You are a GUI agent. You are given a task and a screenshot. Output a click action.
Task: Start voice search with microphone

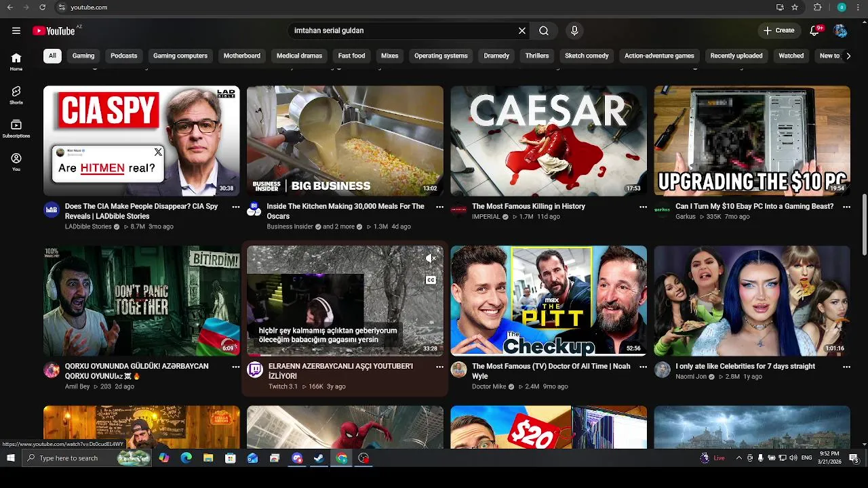point(574,30)
